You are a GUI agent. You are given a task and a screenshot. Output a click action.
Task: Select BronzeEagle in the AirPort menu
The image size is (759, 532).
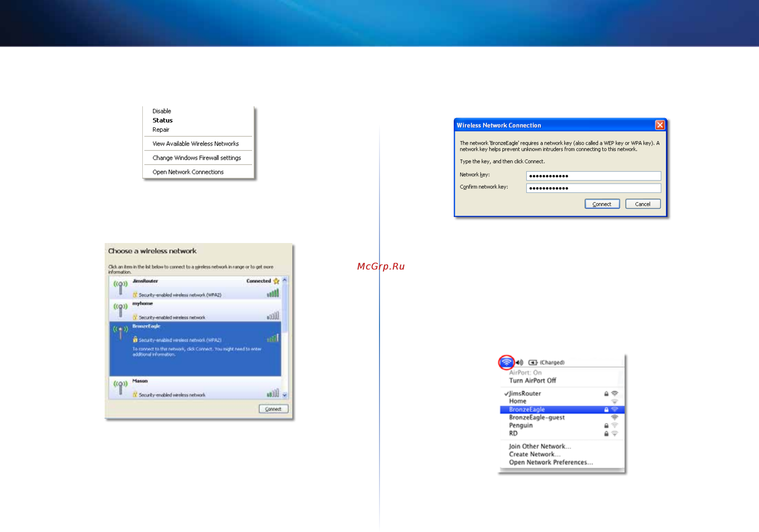pyautogui.click(x=562, y=409)
